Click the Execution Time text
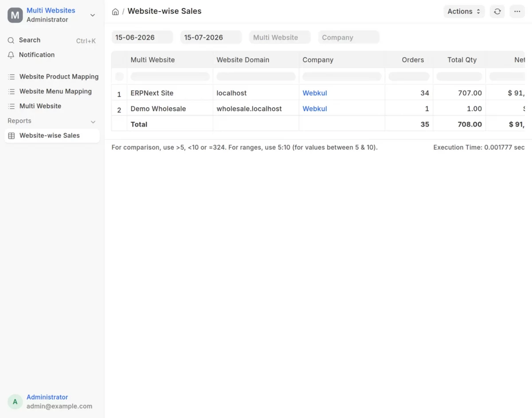 pyautogui.click(x=479, y=147)
